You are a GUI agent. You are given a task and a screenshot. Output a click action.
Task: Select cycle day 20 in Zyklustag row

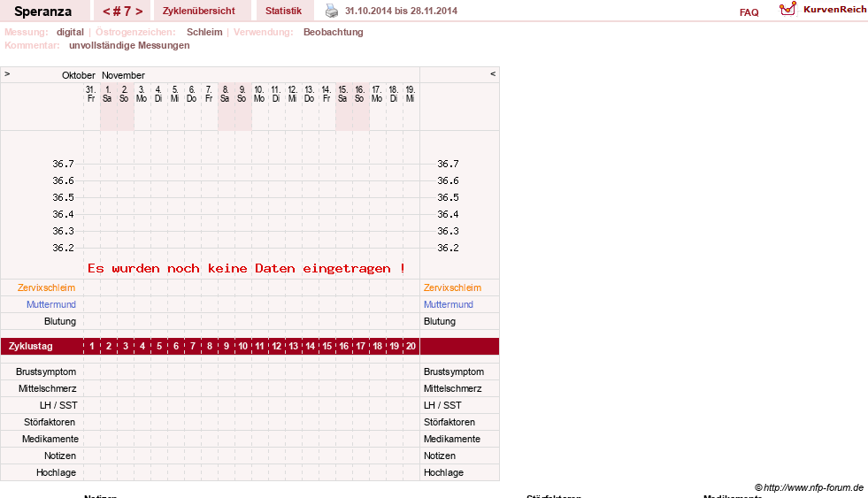pyautogui.click(x=411, y=347)
